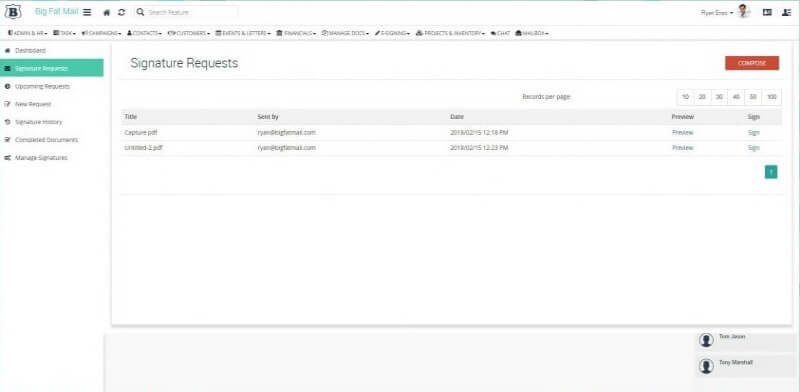This screenshot has height=392, width=800.
Task: Expand the Events & Letters menu
Action: [x=243, y=33]
